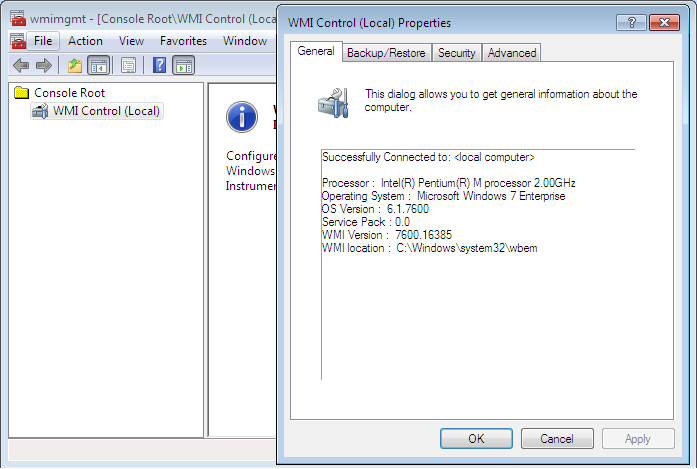Screen dimensions: 697x469
Task: Open the Favorites menu
Action: [183, 41]
